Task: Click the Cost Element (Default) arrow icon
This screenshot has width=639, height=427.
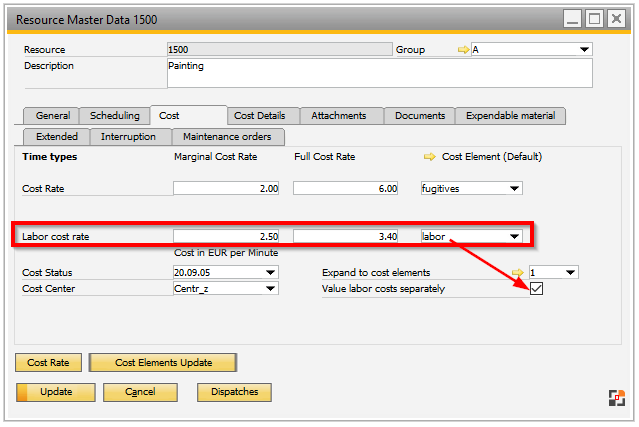Action: 430,157
